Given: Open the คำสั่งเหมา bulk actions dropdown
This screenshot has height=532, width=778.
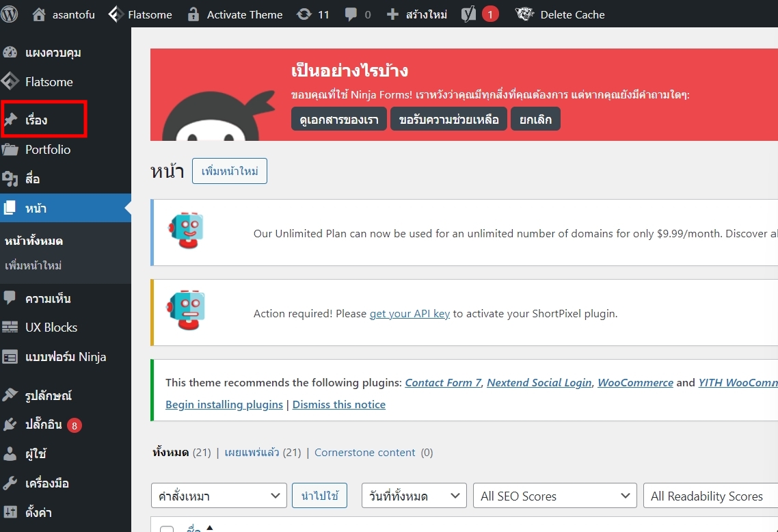Looking at the screenshot, I should pyautogui.click(x=219, y=496).
